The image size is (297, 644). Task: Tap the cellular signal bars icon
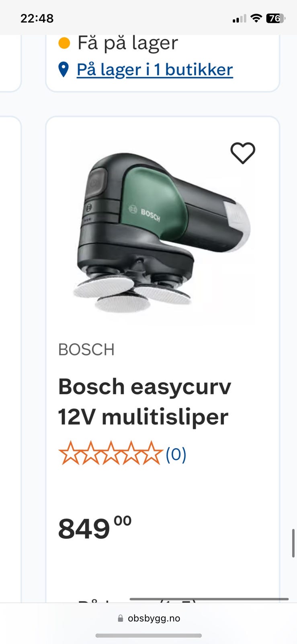240,19
